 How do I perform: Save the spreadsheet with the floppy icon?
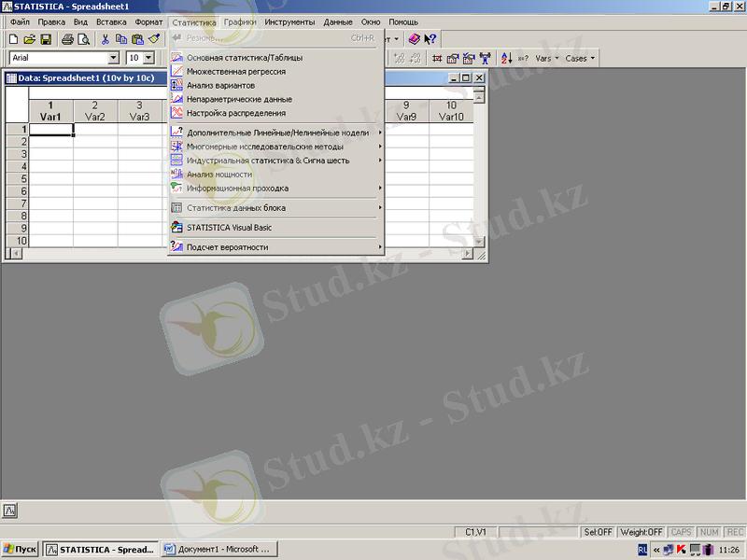click(x=45, y=39)
